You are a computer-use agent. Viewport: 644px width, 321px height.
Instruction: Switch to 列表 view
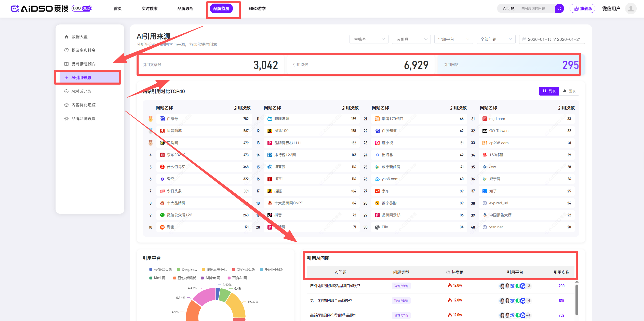[549, 91]
